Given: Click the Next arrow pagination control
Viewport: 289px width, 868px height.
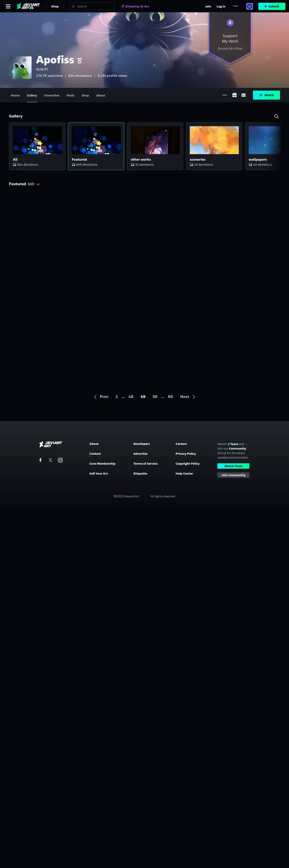Looking at the screenshot, I should (x=188, y=397).
